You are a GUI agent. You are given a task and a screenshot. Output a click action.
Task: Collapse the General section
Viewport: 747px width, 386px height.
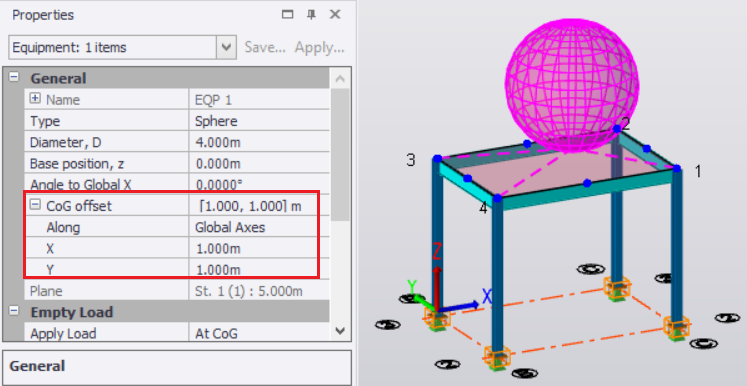tap(14, 77)
